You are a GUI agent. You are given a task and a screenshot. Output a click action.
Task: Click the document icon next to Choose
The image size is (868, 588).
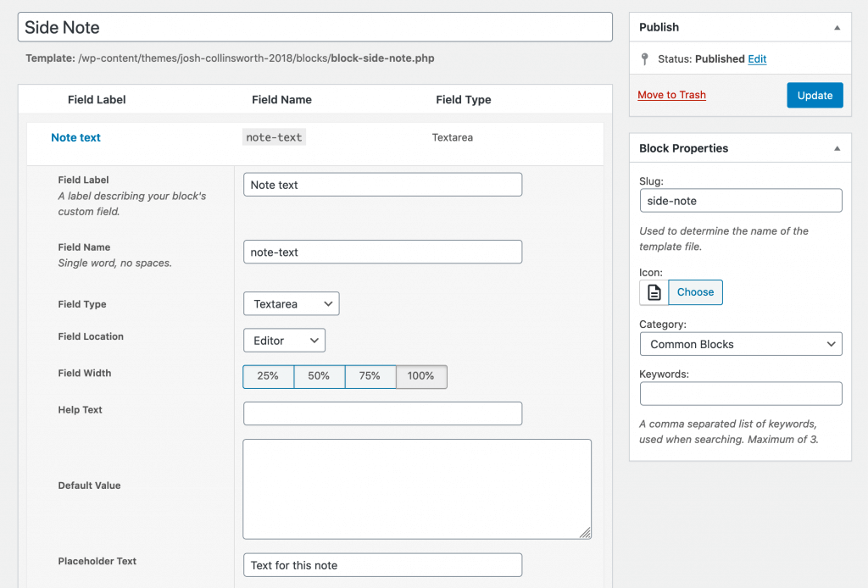(x=654, y=292)
